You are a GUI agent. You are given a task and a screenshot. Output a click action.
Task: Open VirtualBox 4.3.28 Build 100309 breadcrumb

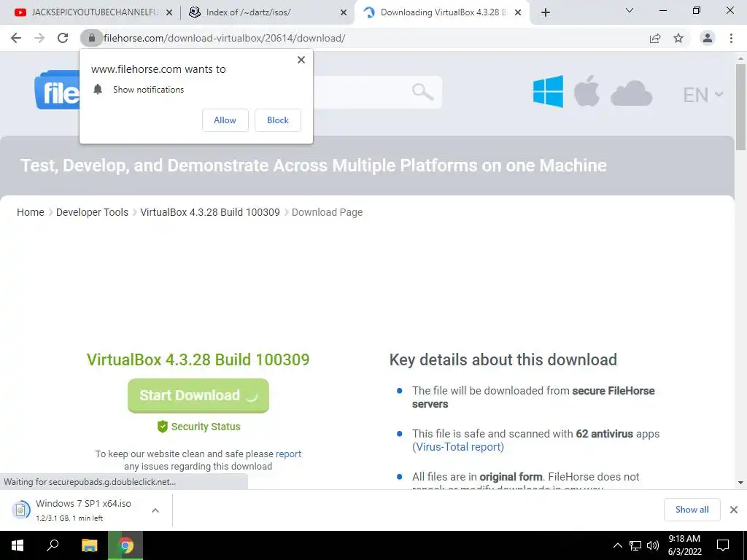point(210,212)
